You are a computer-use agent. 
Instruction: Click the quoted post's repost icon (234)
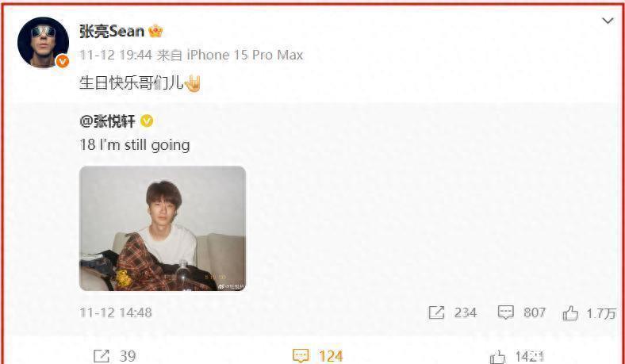coord(436,312)
